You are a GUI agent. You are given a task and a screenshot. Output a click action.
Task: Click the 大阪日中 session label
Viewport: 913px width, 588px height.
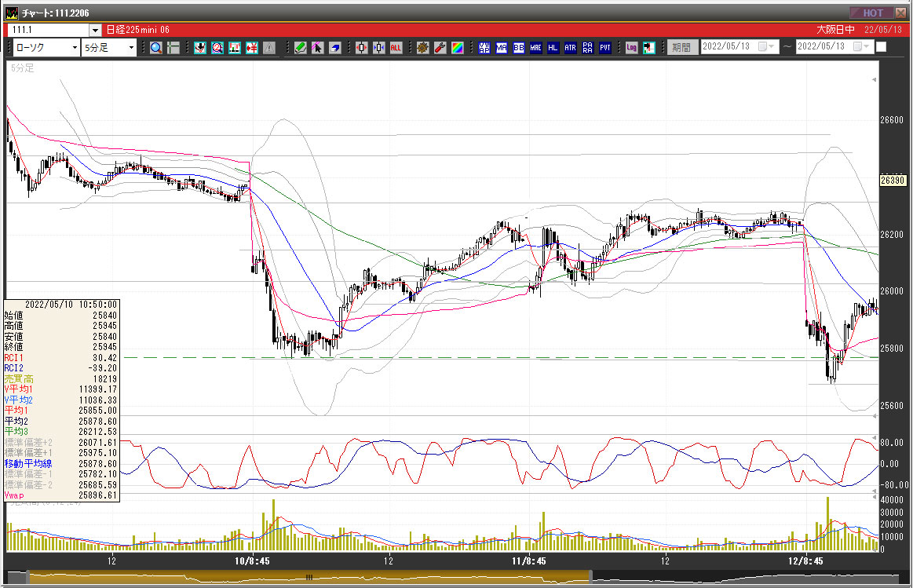pyautogui.click(x=835, y=30)
